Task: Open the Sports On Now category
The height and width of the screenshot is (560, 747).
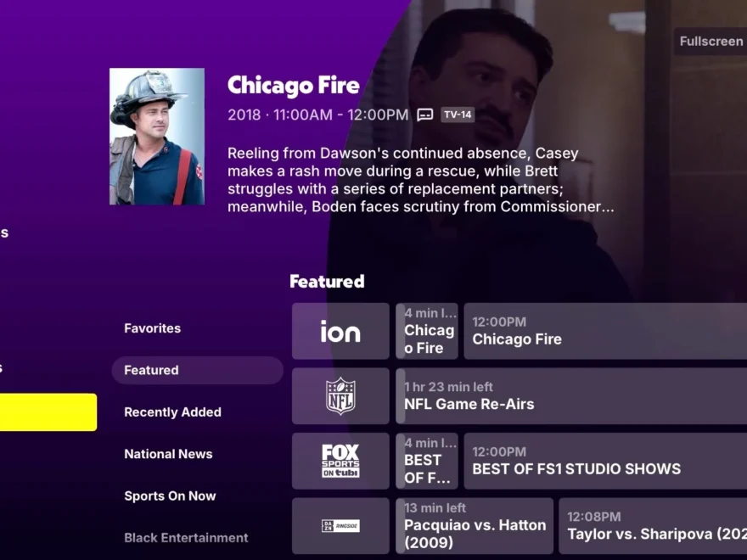Action: [170, 496]
